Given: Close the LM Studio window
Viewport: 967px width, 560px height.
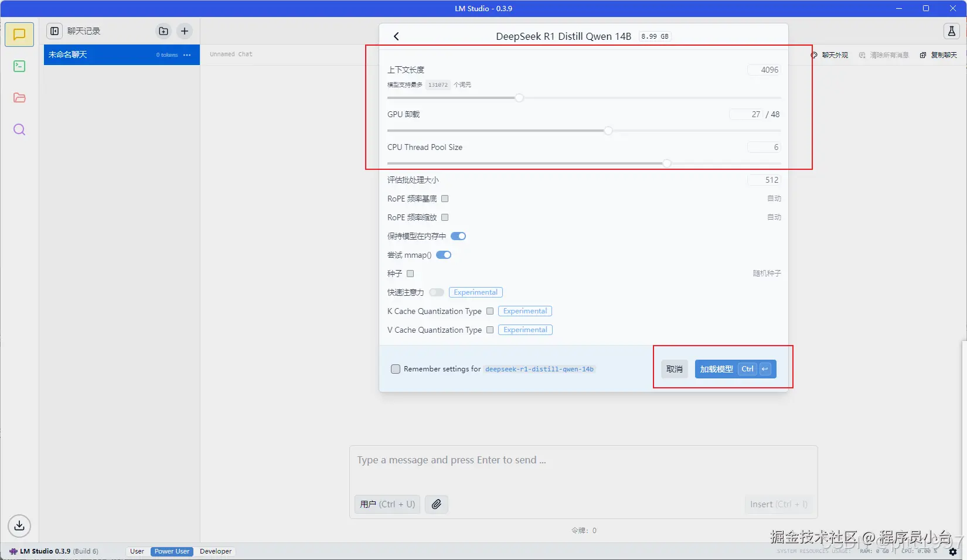Looking at the screenshot, I should pyautogui.click(x=953, y=8).
